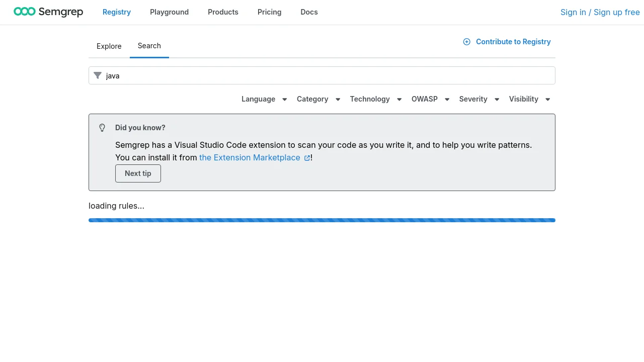
Task: Expand the Language filter dropdown
Action: pos(264,99)
